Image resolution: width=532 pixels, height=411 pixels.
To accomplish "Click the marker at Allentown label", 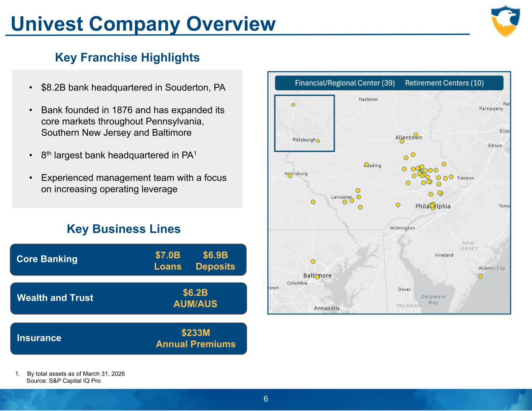I will click(402, 141).
